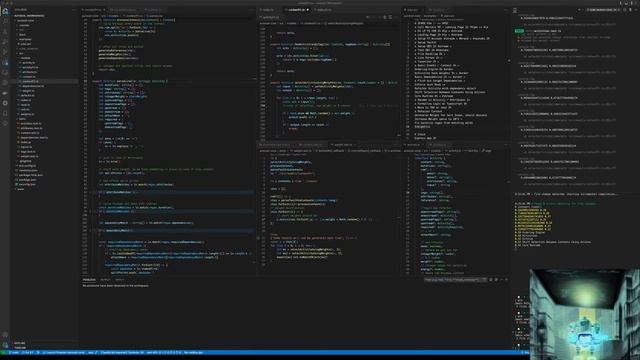Open package.json in the file tree
The height and width of the screenshot is (360, 640).
pyautogui.click(x=27, y=180)
